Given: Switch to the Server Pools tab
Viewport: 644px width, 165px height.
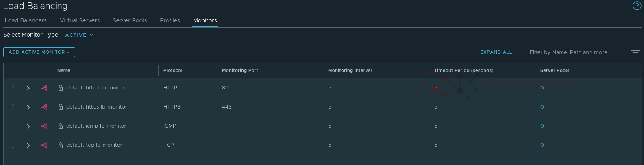Looking at the screenshot, I should point(130,20).
